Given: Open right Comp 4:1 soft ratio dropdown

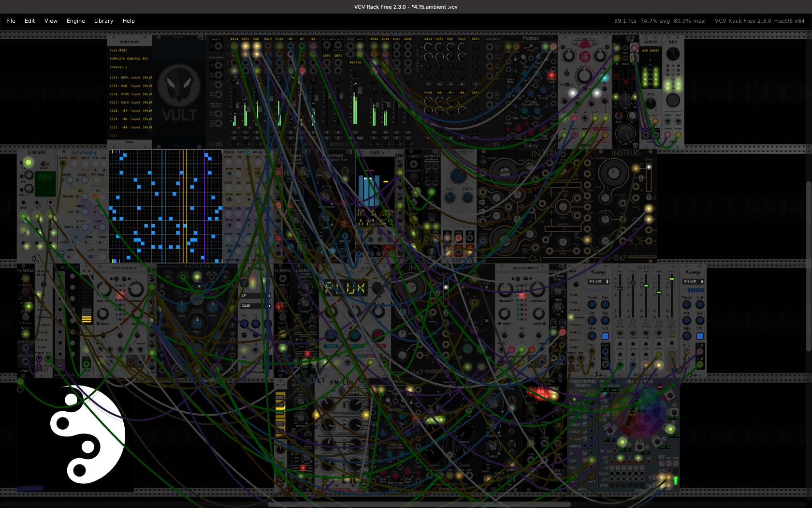Looking at the screenshot, I should (693, 281).
